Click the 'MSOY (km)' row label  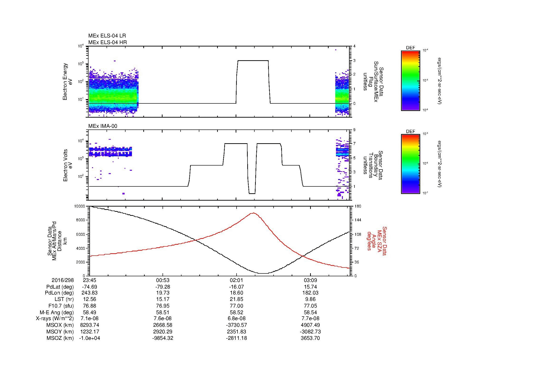point(60,332)
